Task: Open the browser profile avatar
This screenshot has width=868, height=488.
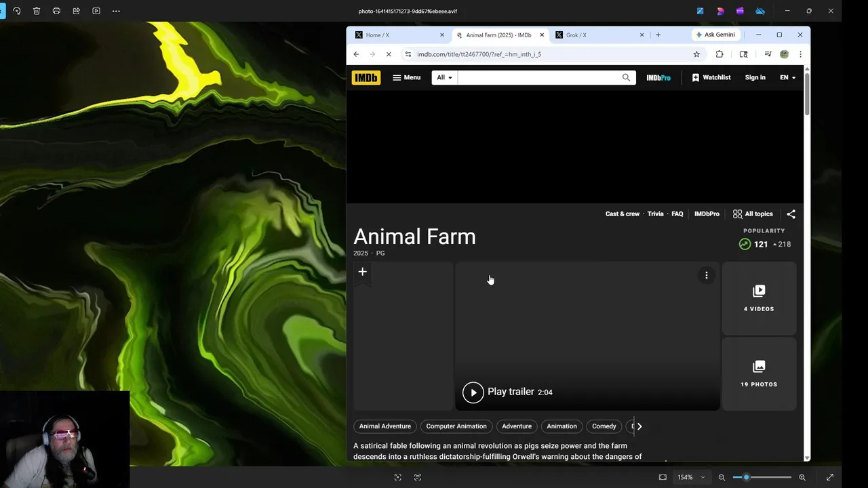Action: click(x=785, y=54)
